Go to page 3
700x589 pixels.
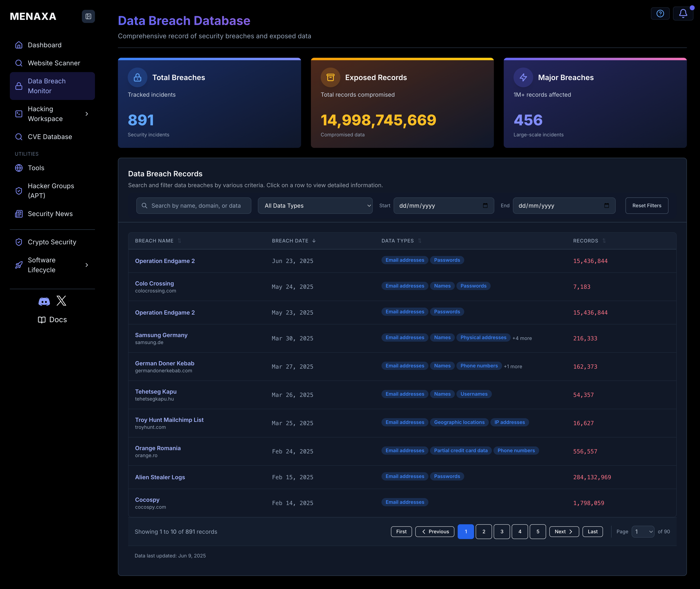(502, 532)
